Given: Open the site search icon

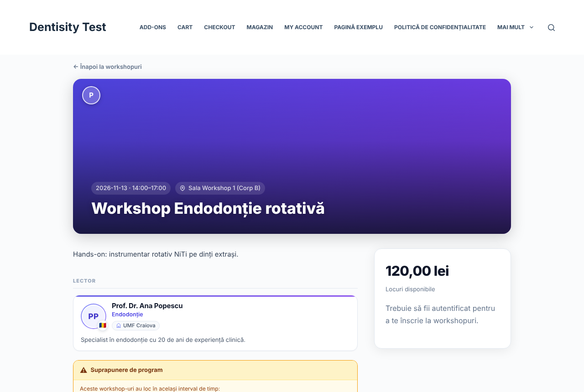Looking at the screenshot, I should point(551,27).
